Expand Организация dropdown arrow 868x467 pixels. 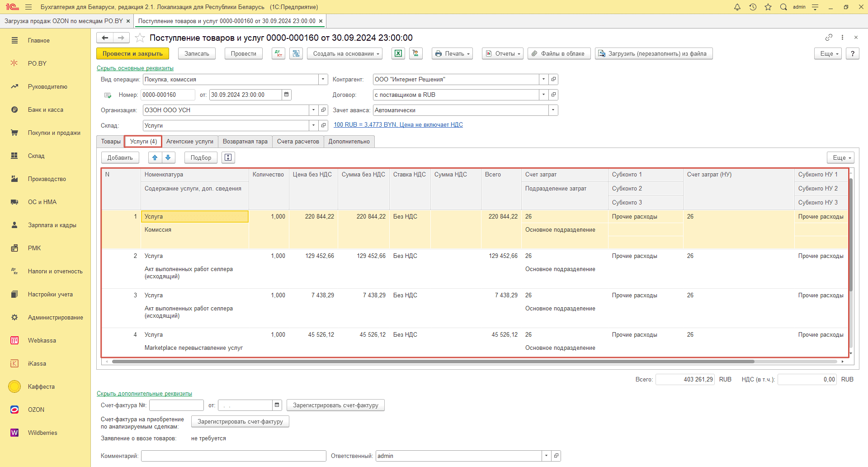(314, 110)
